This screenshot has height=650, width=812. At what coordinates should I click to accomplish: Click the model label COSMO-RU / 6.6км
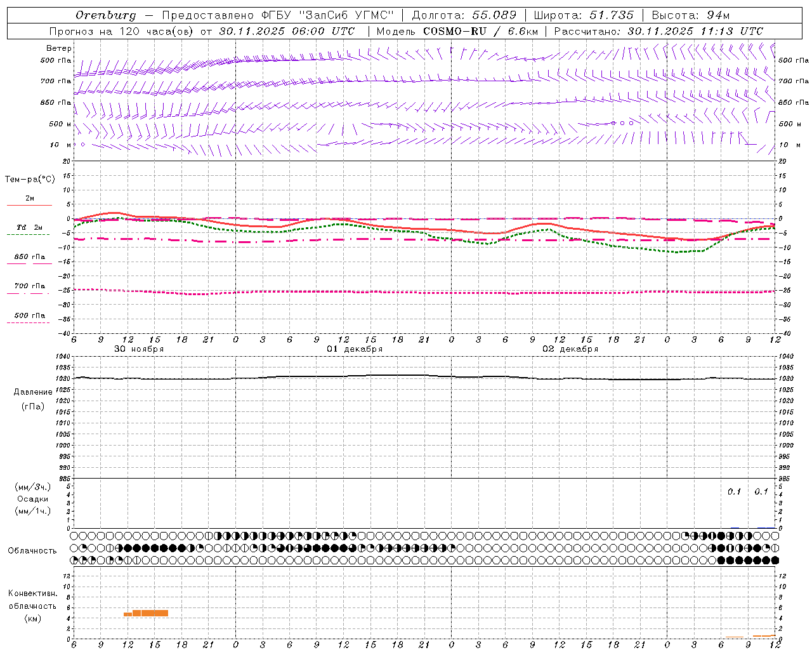point(480,31)
